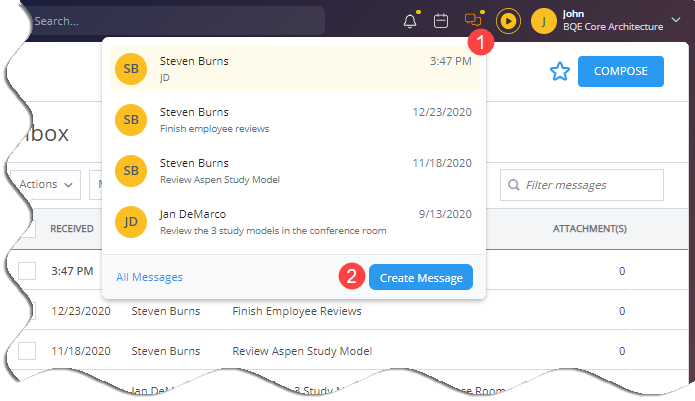Open the calendar icon in top bar
This screenshot has height=401, width=695.
tap(441, 21)
